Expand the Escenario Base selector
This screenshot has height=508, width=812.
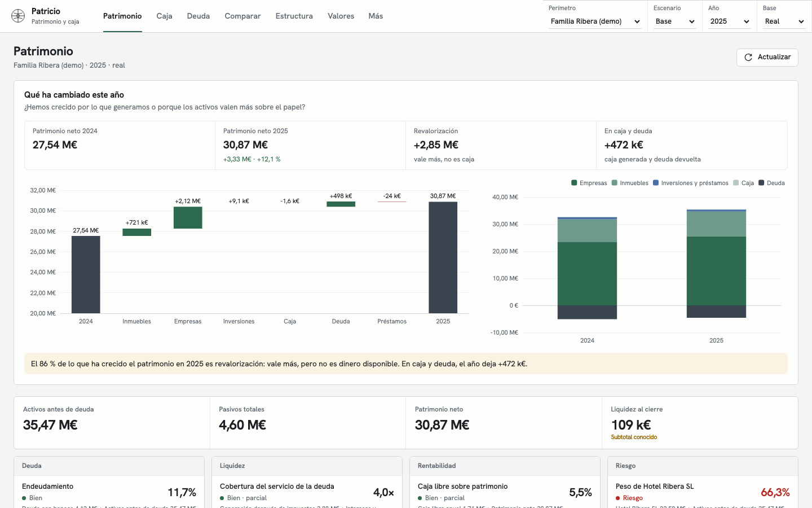(675, 21)
